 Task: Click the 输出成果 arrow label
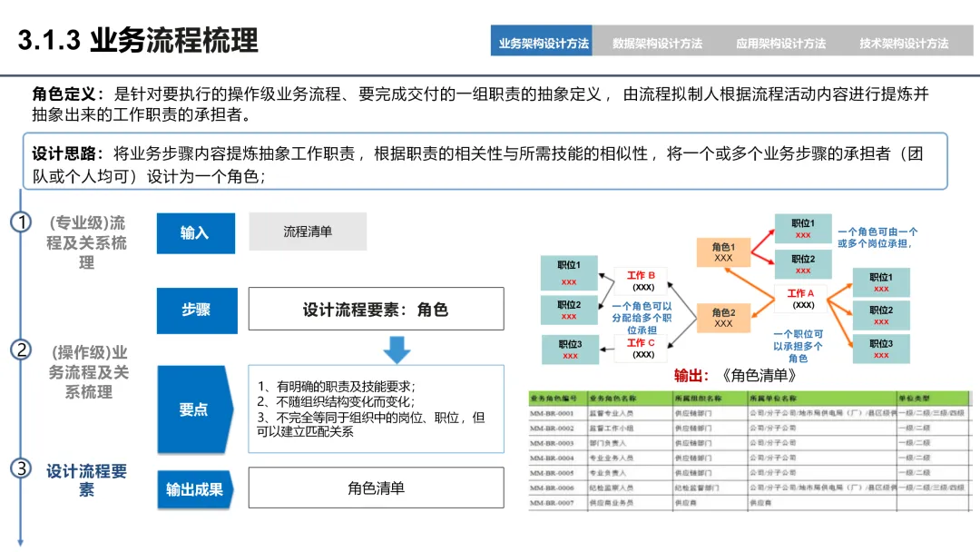tap(195, 488)
